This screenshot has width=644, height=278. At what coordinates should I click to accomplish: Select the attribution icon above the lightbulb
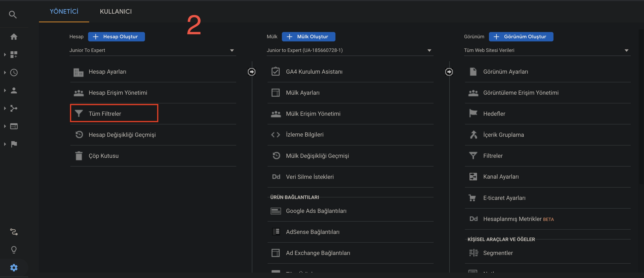[14, 232]
